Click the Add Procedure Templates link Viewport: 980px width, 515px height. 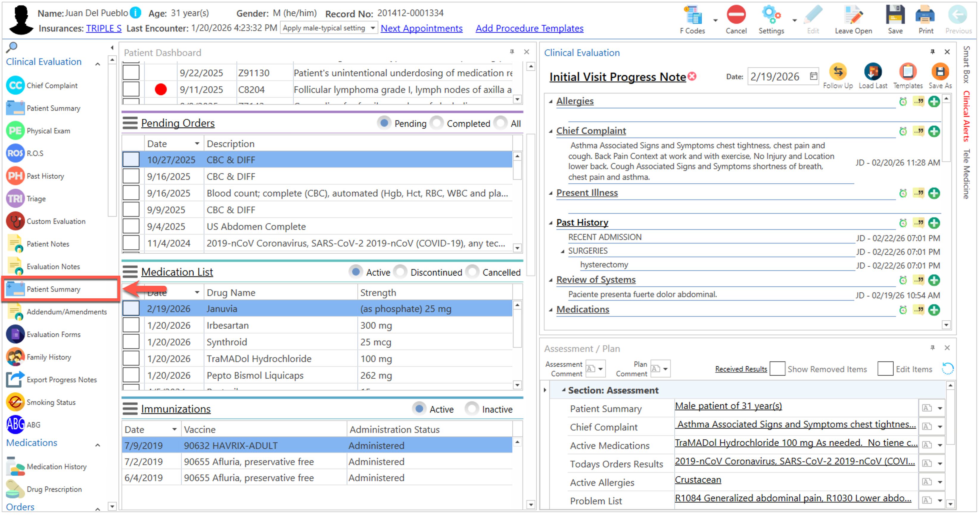coord(529,28)
